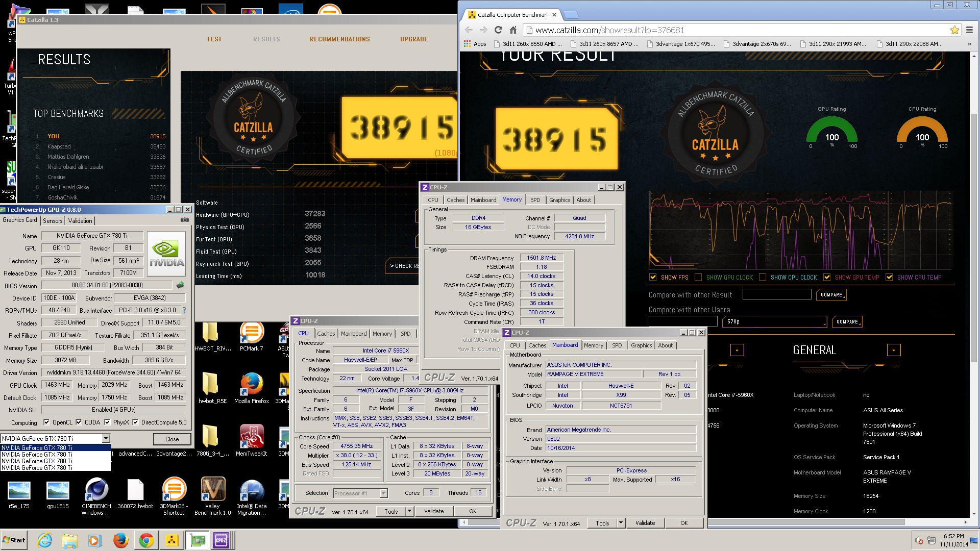Open the Mozilla Firefox desktop shortcut
The image size is (980, 551).
[252, 389]
